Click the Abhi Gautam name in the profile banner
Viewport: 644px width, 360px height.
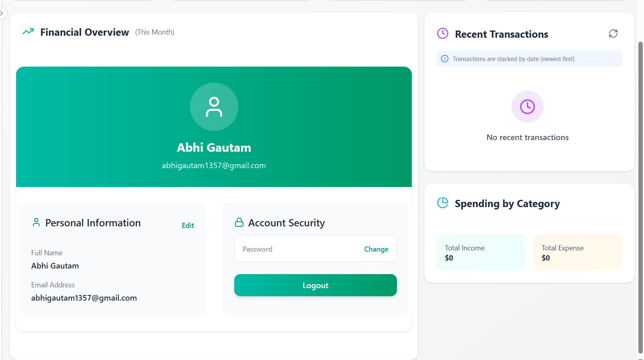pyautogui.click(x=214, y=148)
